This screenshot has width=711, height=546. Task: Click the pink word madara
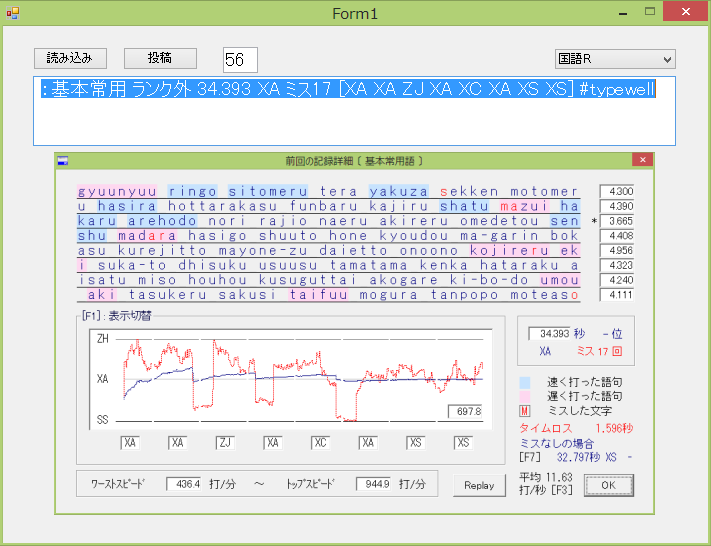[x=147, y=236]
